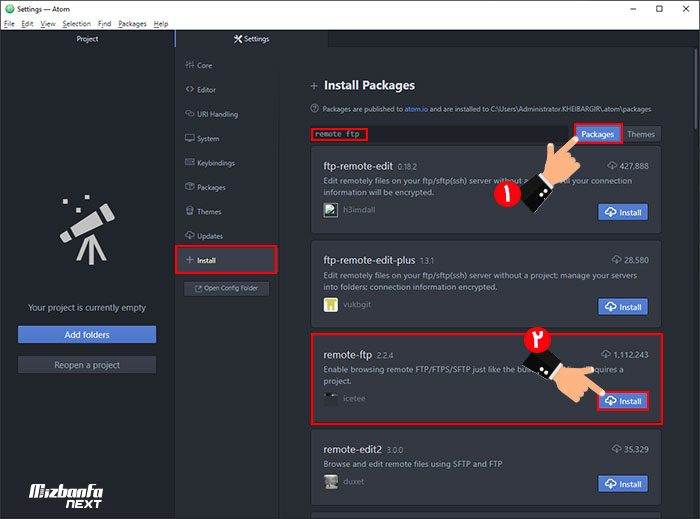Focus the package search field with remote ftp

[439, 134]
